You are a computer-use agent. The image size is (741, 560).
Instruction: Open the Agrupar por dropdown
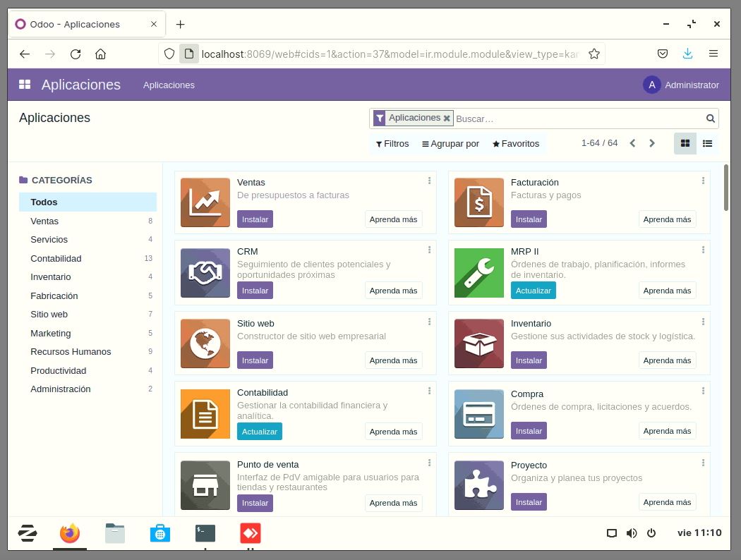(450, 144)
